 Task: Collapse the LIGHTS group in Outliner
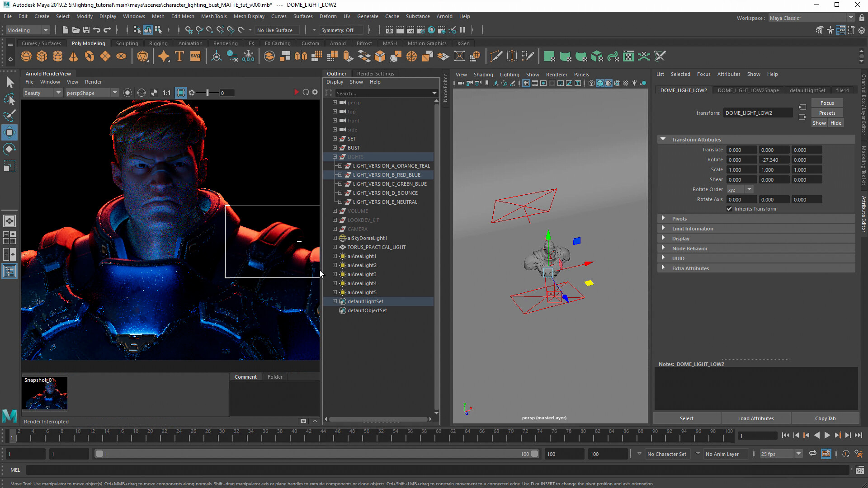(335, 157)
